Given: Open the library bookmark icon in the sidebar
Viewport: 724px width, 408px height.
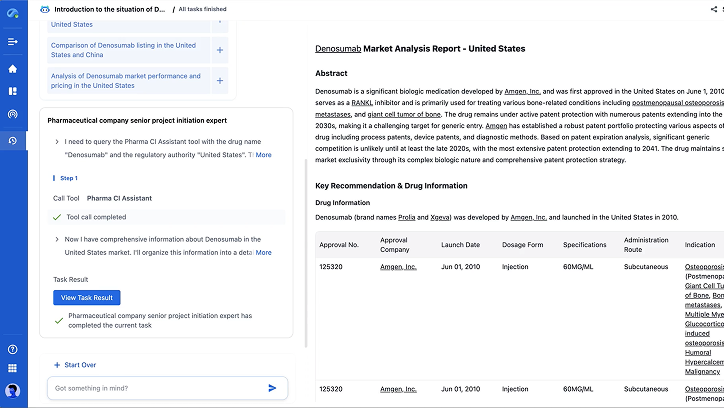Looking at the screenshot, I should [x=13, y=91].
